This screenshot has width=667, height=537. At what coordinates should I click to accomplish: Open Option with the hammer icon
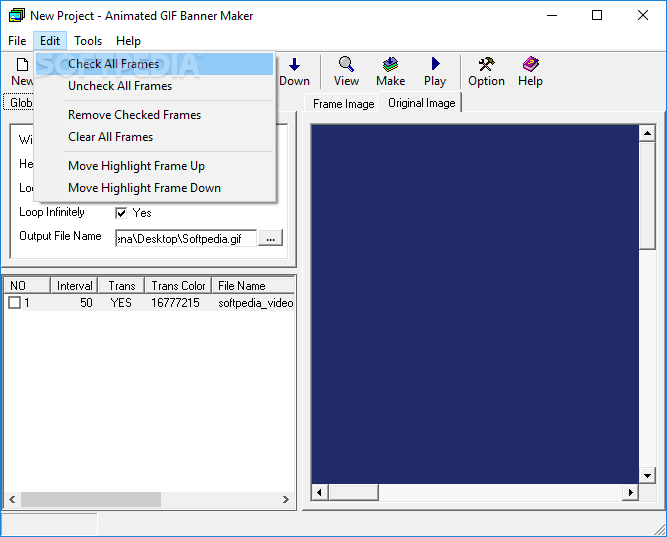[486, 64]
